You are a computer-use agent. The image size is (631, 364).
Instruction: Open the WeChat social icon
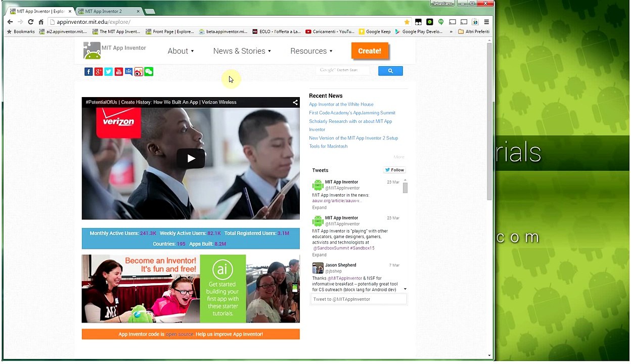[149, 72]
